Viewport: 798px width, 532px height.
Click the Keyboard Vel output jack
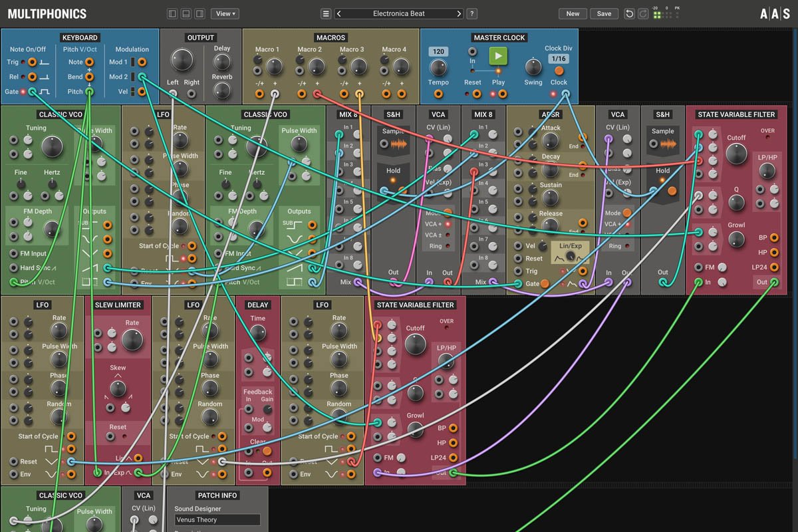point(141,91)
